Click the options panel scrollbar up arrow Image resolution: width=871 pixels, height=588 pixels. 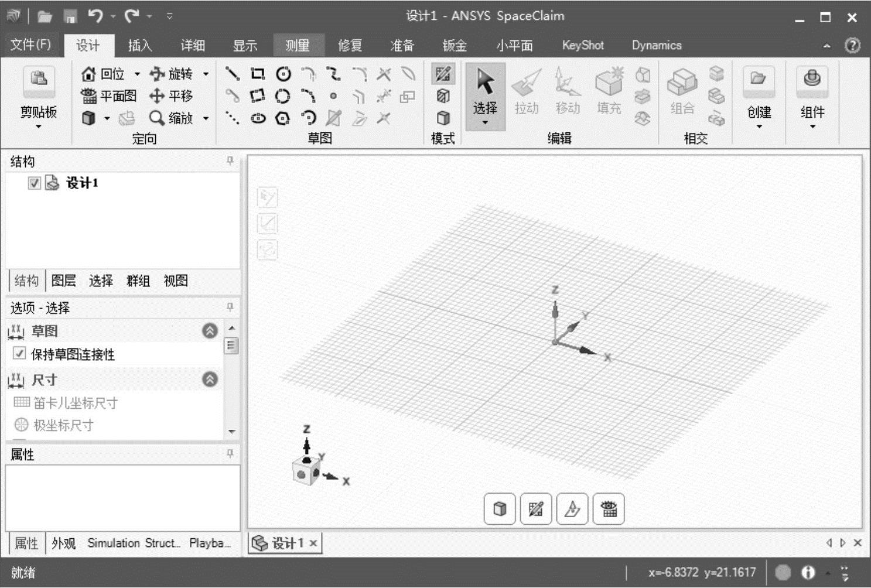232,328
